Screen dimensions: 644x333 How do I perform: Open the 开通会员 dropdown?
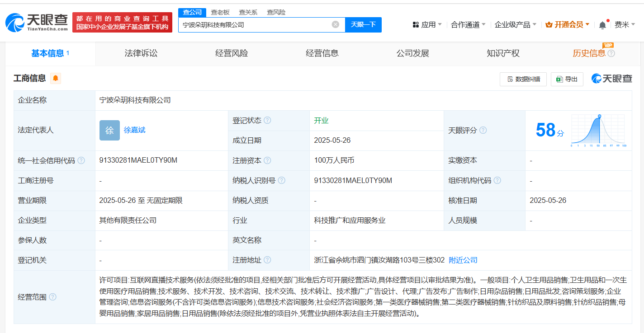568,24
